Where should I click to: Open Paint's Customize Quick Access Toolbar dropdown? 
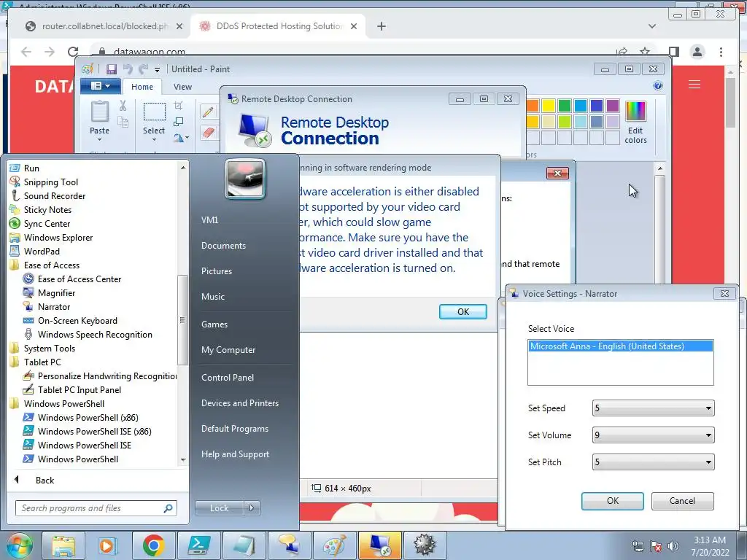coord(157,69)
